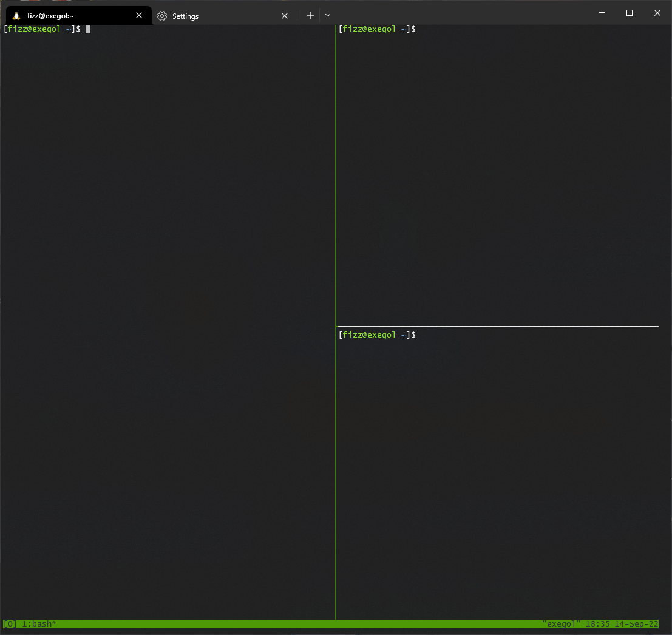
Task: Close the terminal window
Action: (x=657, y=13)
